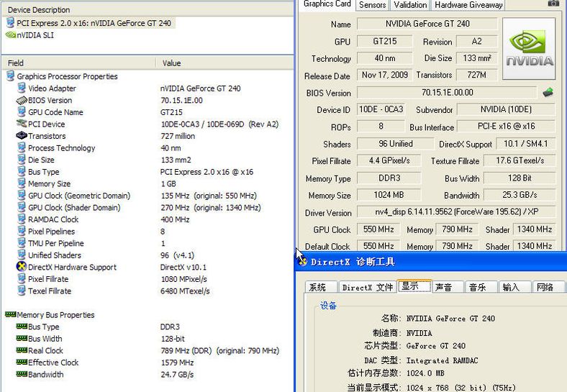The image size is (567, 392).
Task: Open the Graphics Card tab in GPU-Z
Action: 327,4
